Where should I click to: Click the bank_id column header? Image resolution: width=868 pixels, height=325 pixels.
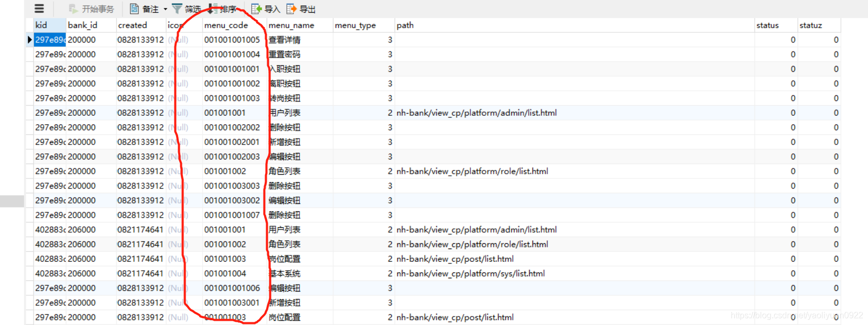(x=91, y=25)
